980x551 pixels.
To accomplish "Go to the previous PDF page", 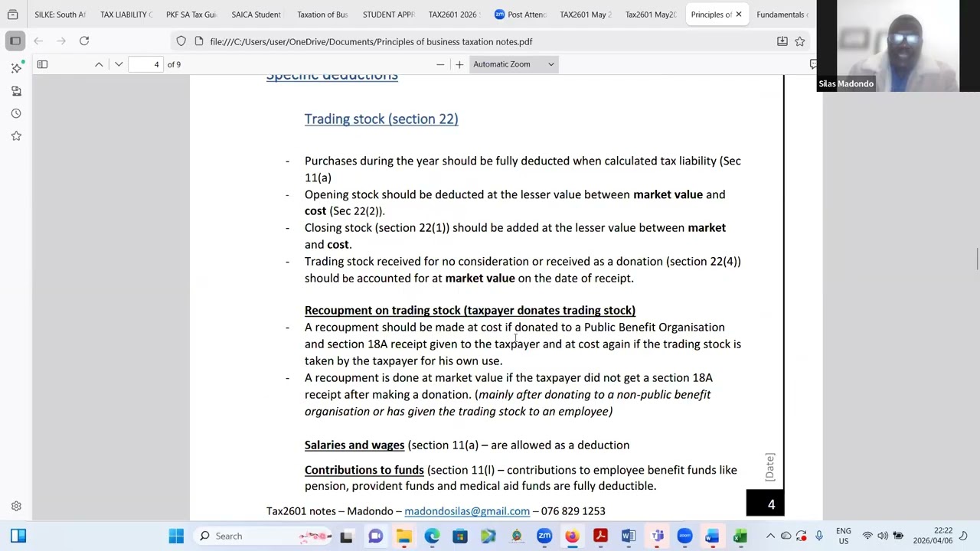I will 99,64.
